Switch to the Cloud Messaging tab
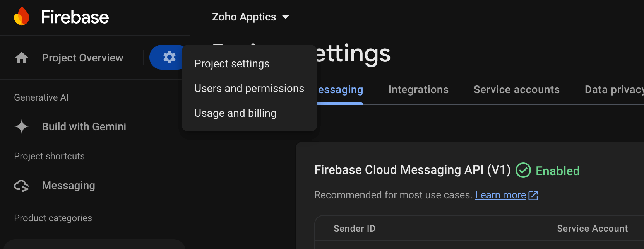This screenshot has width=644, height=249. (x=340, y=90)
